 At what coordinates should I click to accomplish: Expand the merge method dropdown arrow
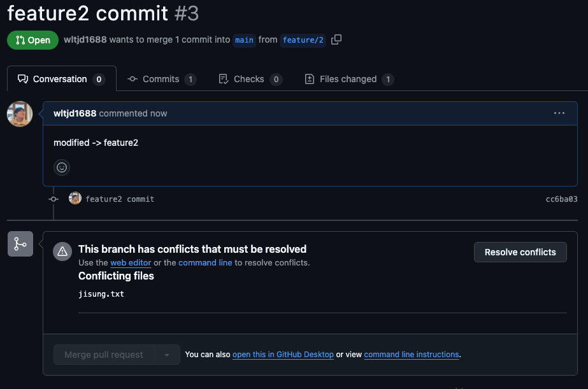(x=167, y=355)
